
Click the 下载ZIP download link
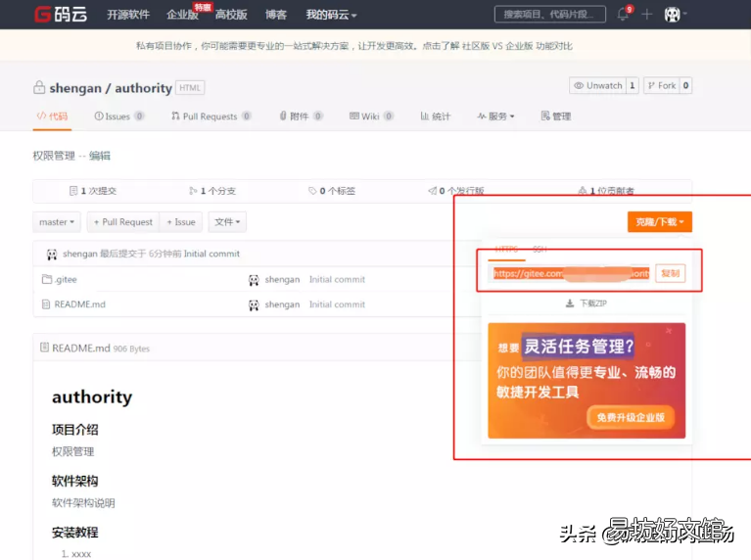point(587,303)
